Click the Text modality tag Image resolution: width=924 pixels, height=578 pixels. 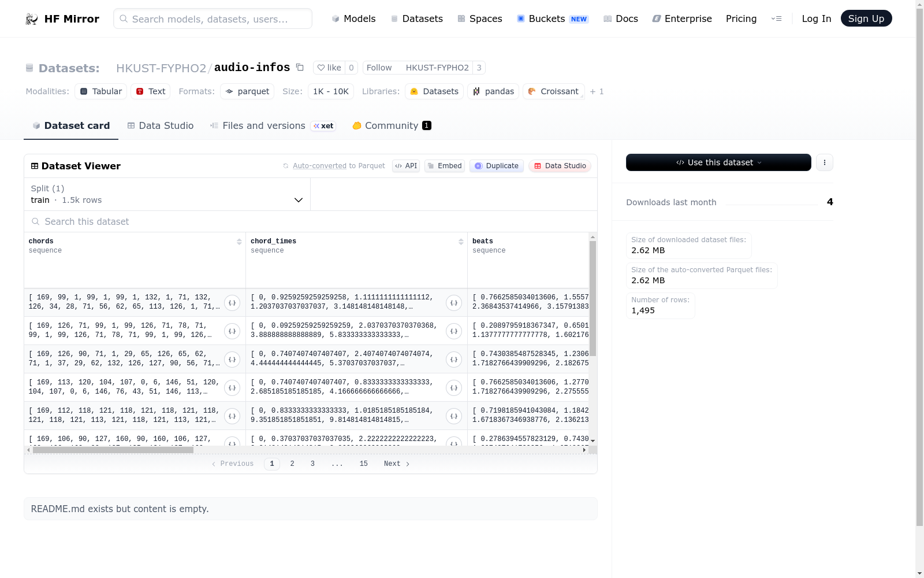pyautogui.click(x=151, y=91)
